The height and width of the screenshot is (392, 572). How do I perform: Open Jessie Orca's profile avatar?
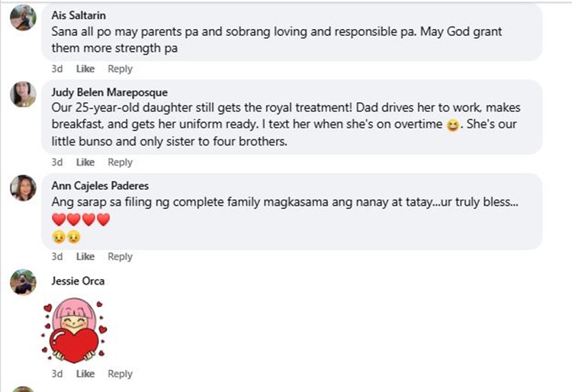point(23,282)
